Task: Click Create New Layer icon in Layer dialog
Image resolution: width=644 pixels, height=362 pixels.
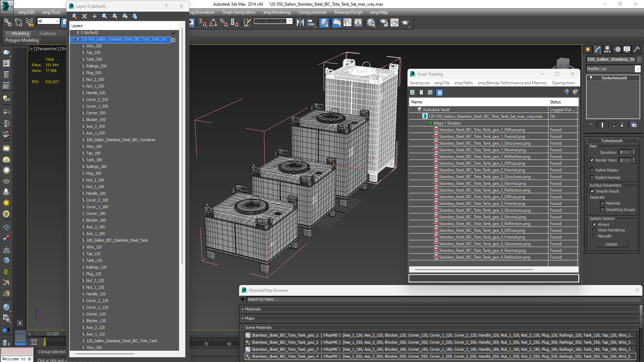Action: click(74, 16)
